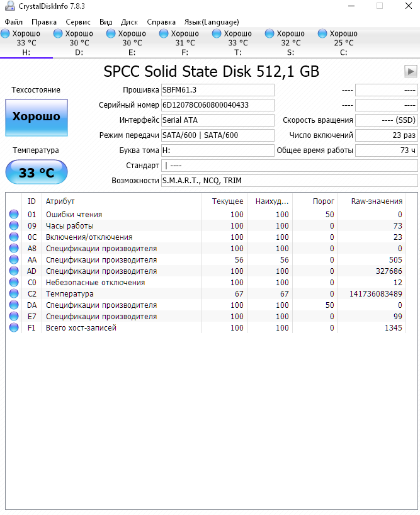Click the status orb for Temperature attribute
The image size is (420, 515).
14,294
